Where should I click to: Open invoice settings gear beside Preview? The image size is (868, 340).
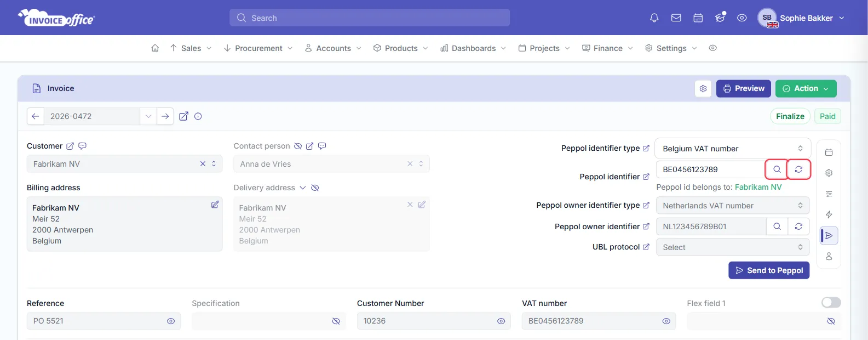pyautogui.click(x=703, y=88)
